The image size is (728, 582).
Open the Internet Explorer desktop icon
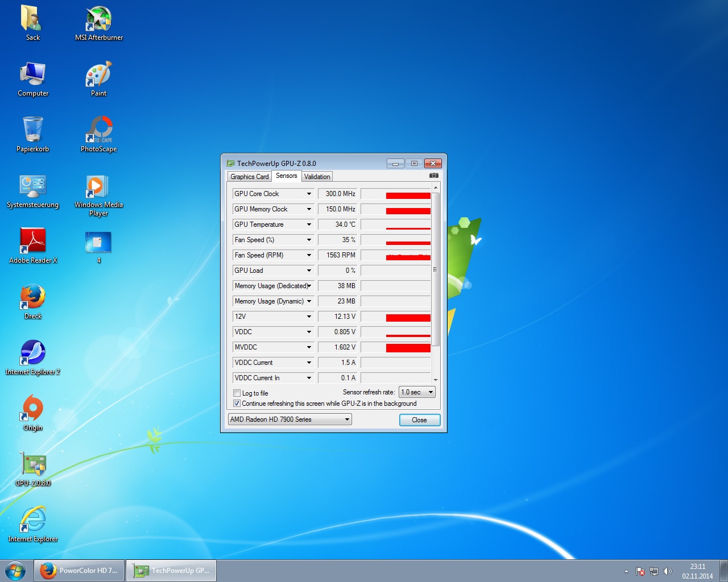coord(33,524)
